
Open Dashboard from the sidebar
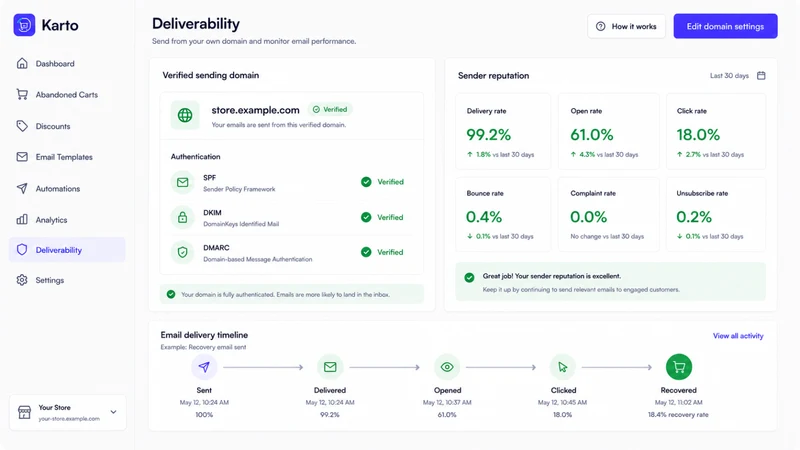point(67,63)
